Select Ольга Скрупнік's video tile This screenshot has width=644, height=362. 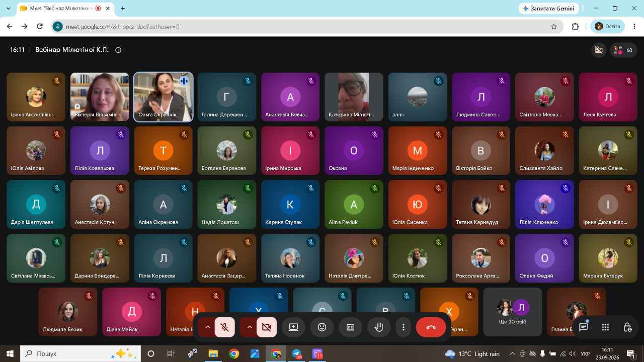(x=163, y=97)
